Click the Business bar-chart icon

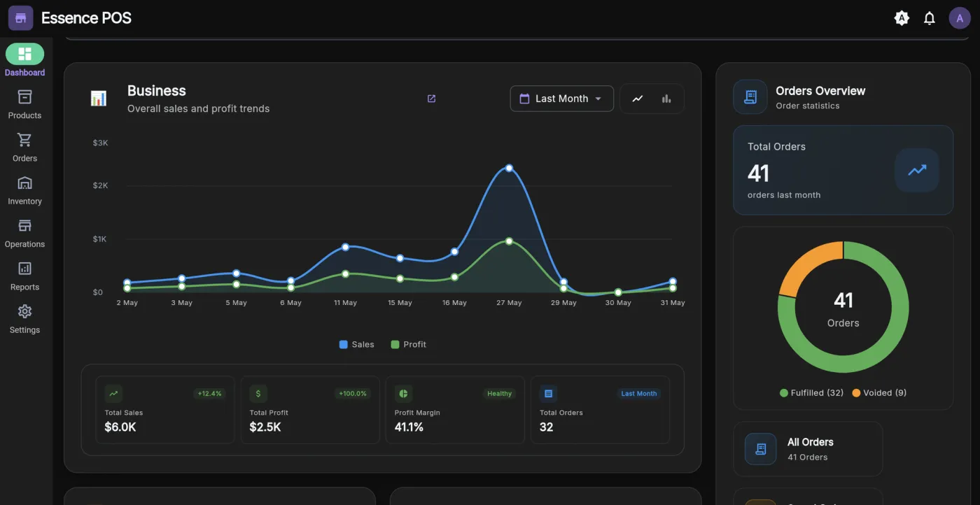[x=99, y=99]
